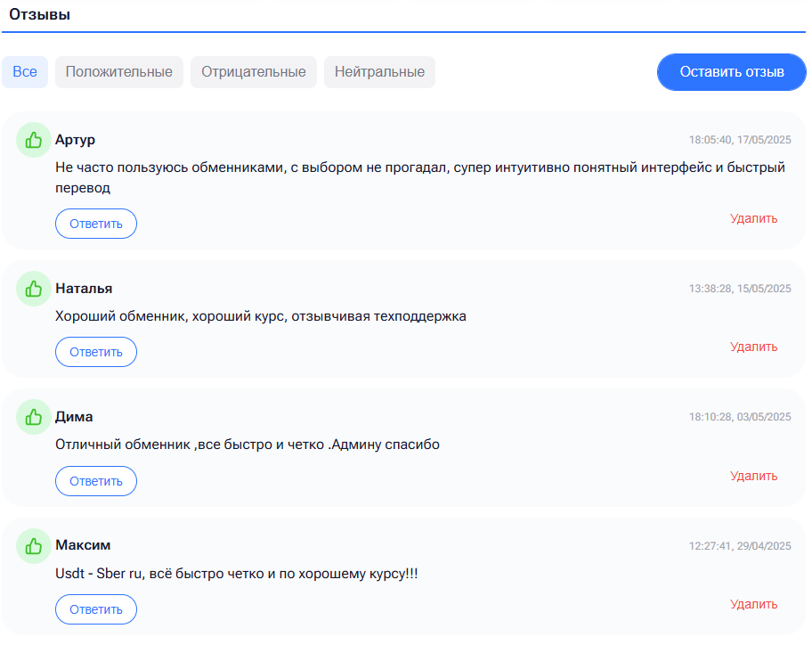
Task: Reply to Артур's review with Ответить
Action: click(x=96, y=224)
